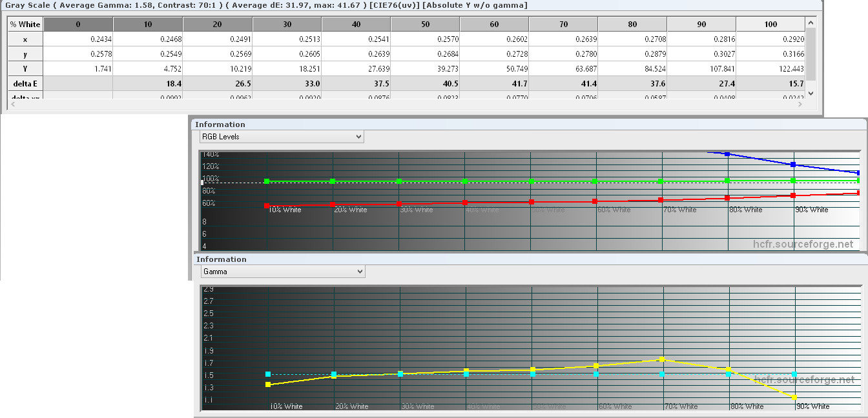The width and height of the screenshot is (868, 418).
Task: Click the red data point at 10% White
Action: (x=267, y=206)
